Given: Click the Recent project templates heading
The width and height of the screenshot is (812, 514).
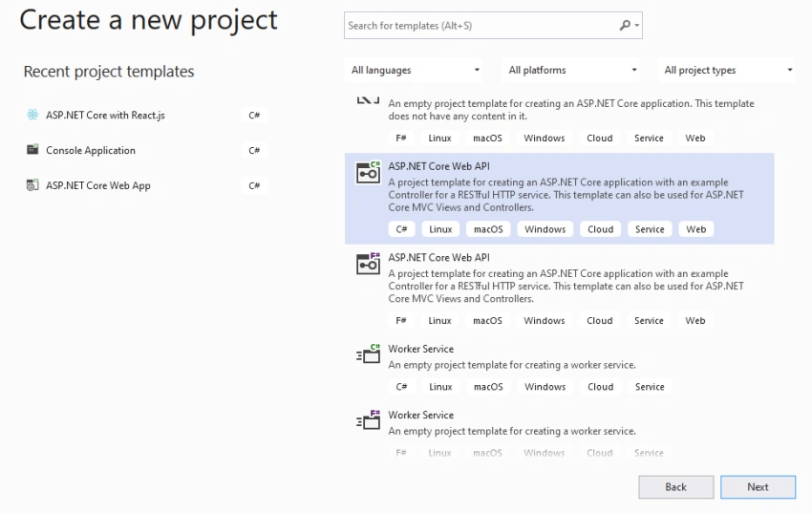Looking at the screenshot, I should [x=109, y=72].
